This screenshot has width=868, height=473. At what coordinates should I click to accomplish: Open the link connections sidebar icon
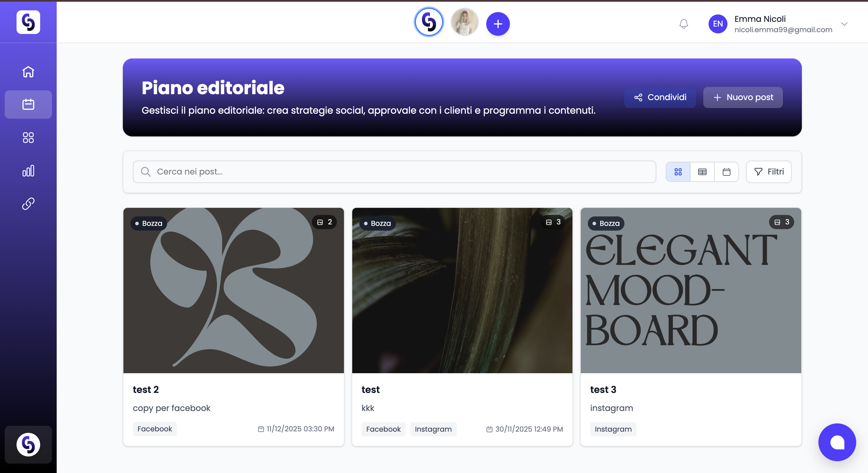28,204
